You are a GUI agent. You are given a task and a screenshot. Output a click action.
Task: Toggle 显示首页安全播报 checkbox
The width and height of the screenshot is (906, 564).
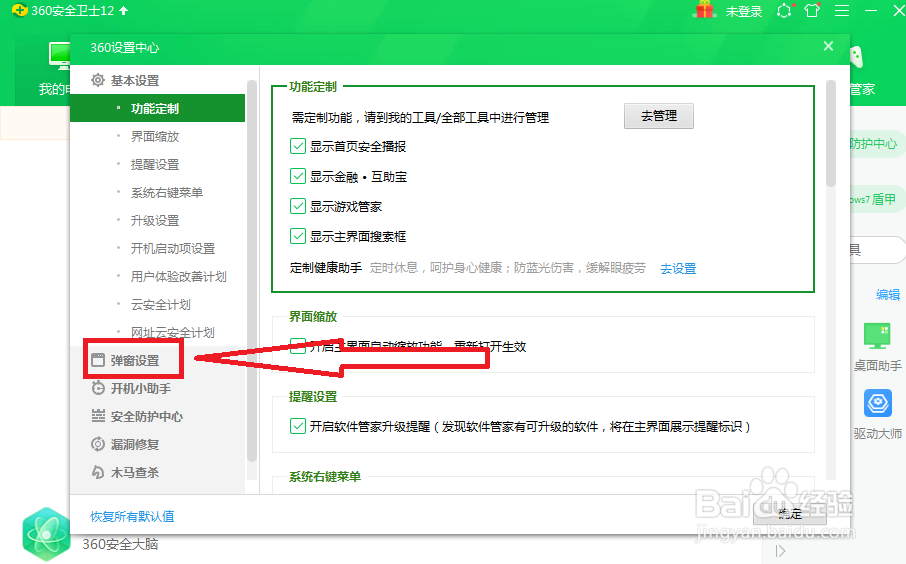pos(298,146)
